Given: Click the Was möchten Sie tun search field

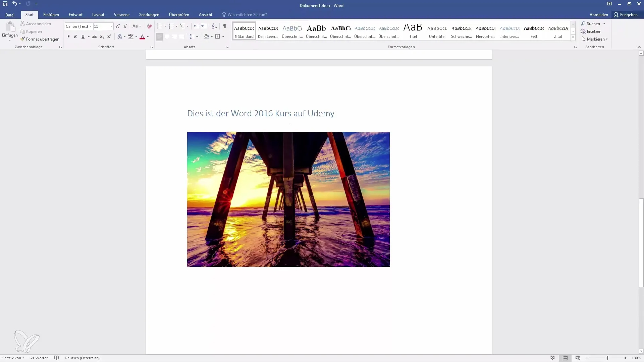Looking at the screenshot, I should pyautogui.click(x=247, y=15).
